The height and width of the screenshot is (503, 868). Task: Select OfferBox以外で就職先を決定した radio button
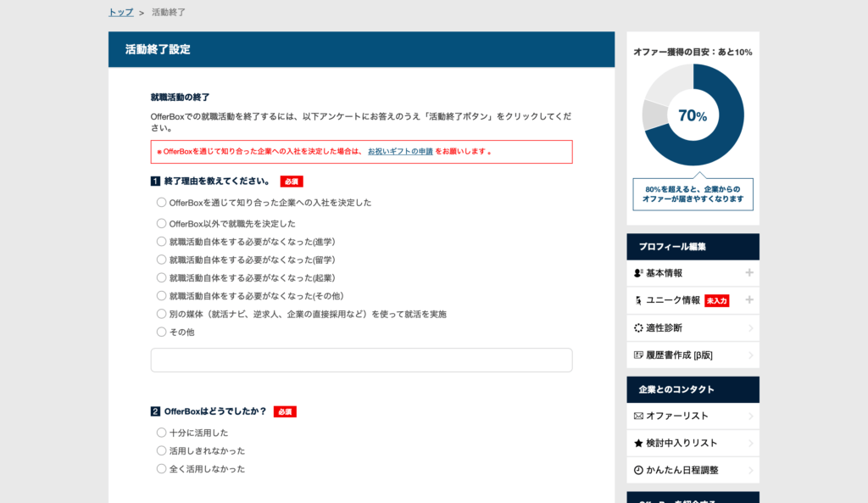point(161,223)
